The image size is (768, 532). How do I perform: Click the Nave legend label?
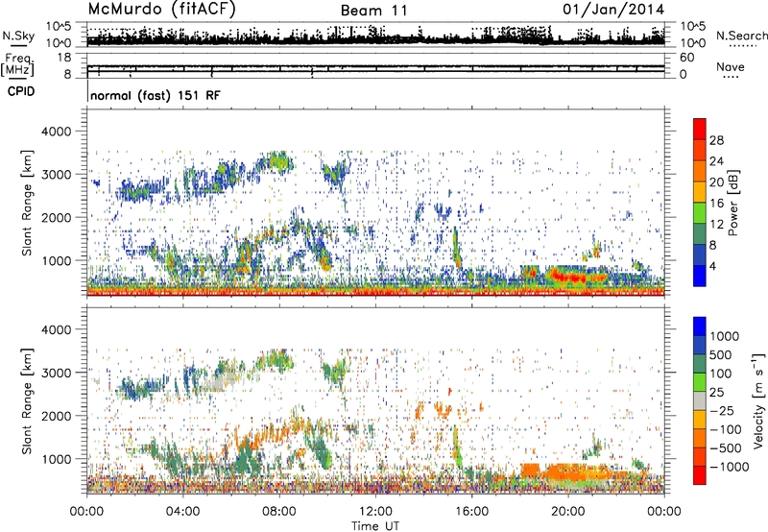pyautogui.click(x=730, y=66)
